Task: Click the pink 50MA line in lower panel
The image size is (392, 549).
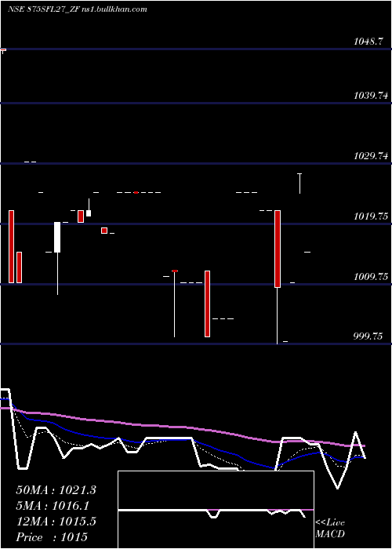Action: (182, 427)
